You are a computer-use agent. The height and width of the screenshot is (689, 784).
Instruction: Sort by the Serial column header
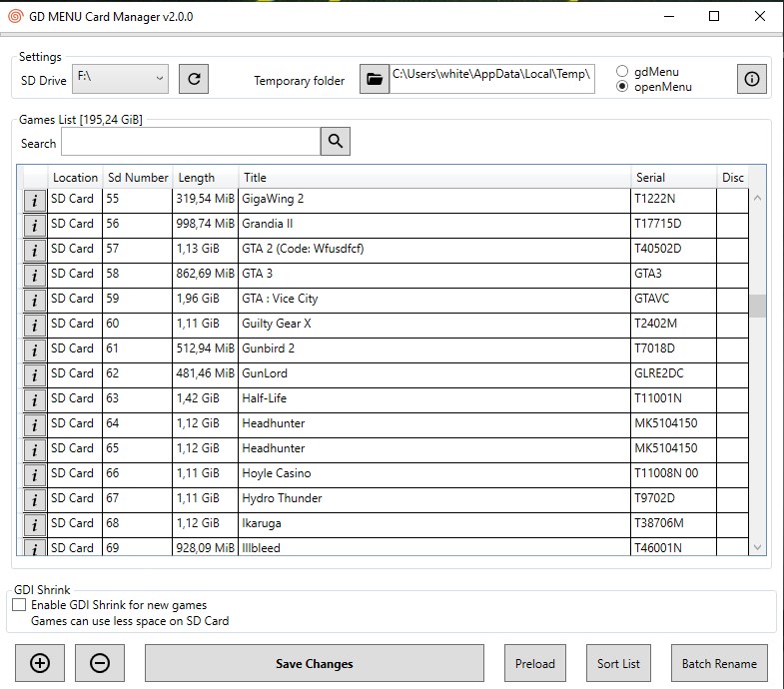point(673,178)
